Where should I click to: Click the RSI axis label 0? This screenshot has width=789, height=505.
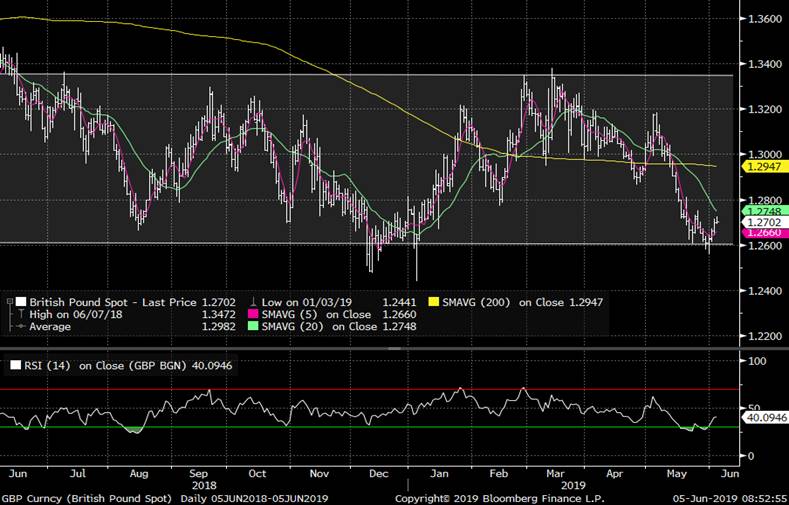tap(751, 456)
